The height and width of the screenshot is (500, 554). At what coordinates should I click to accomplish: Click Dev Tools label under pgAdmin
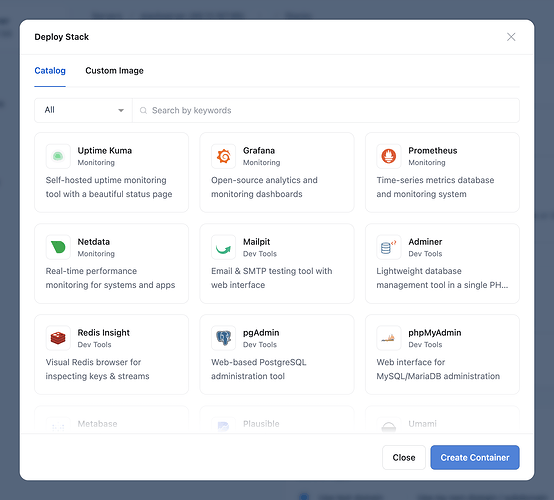(x=260, y=345)
